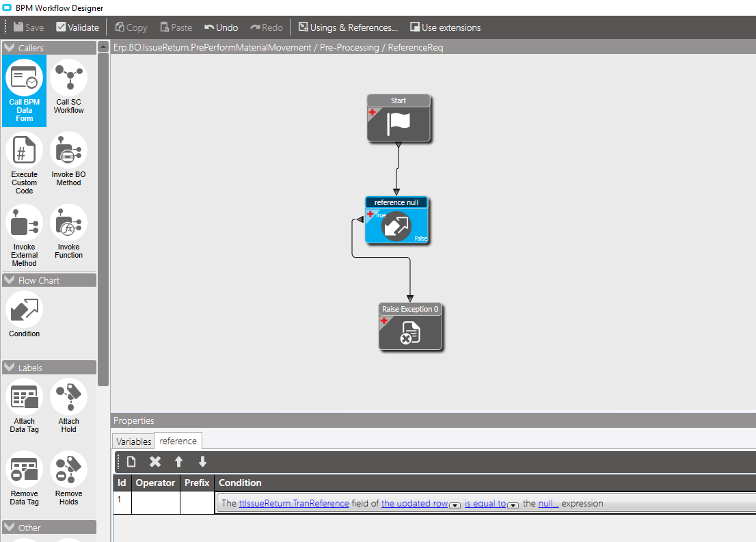Click Paste in the toolbar

click(x=176, y=27)
